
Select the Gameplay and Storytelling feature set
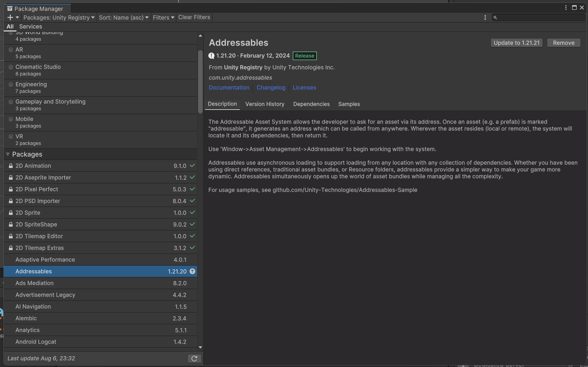pos(100,105)
